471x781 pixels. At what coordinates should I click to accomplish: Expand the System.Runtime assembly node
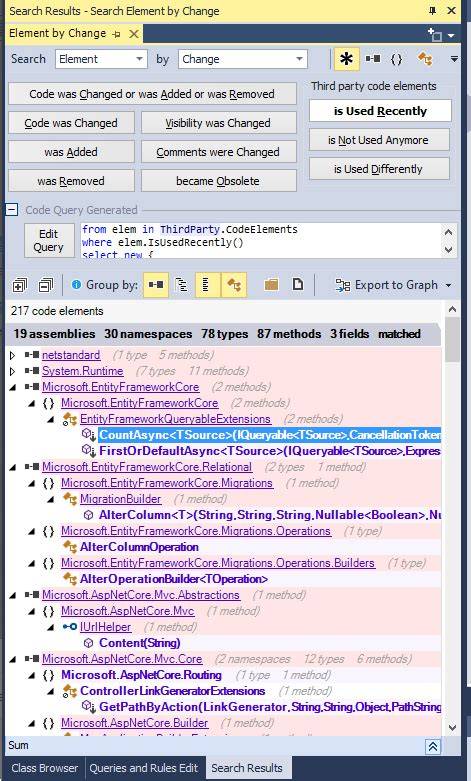(12, 372)
